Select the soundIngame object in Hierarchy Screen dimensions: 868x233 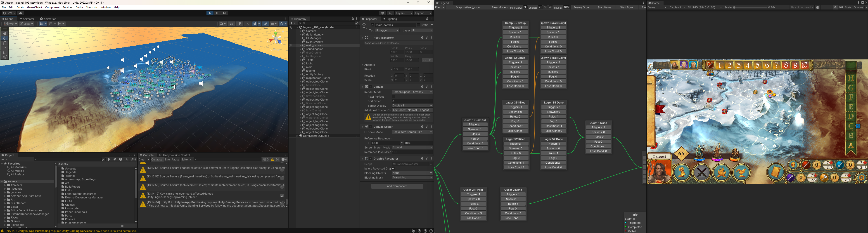314,49
